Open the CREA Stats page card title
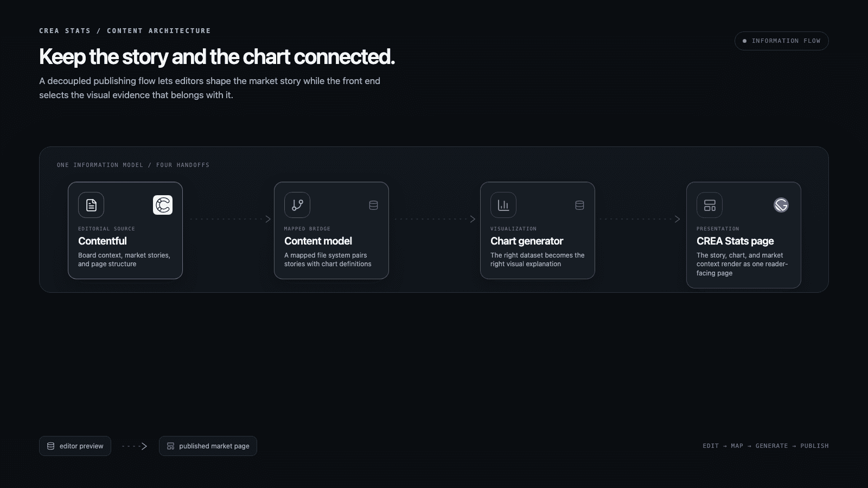This screenshot has height=488, width=868. point(735,241)
